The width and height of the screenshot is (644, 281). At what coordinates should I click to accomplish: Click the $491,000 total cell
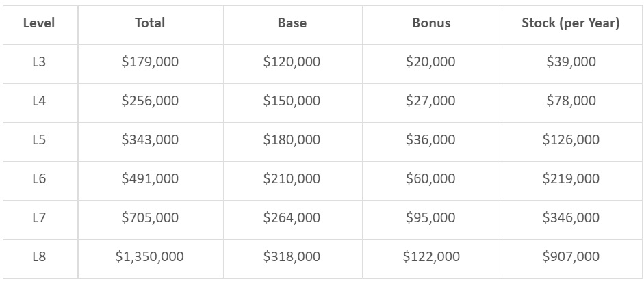(150, 178)
